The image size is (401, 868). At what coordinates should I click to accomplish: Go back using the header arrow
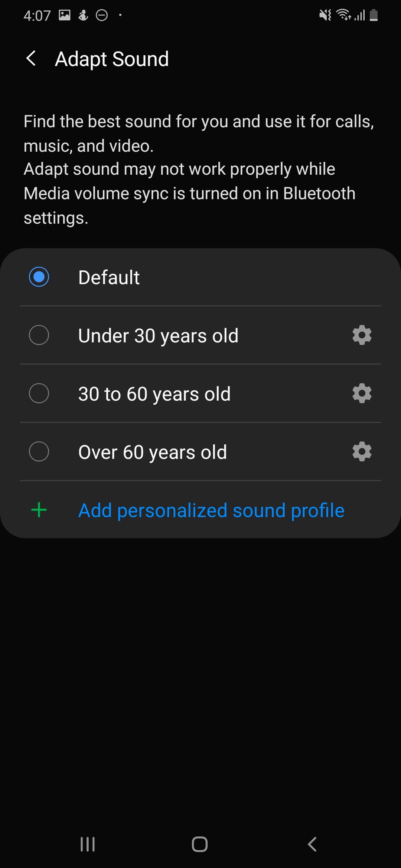[31, 59]
